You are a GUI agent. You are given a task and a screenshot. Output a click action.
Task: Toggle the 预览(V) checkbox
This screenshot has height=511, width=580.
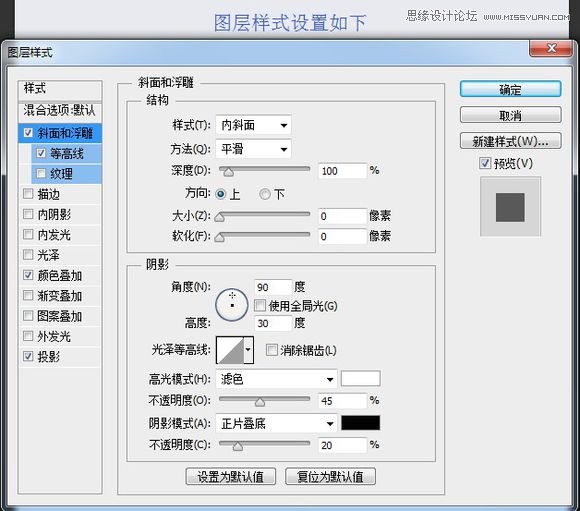pyautogui.click(x=485, y=163)
